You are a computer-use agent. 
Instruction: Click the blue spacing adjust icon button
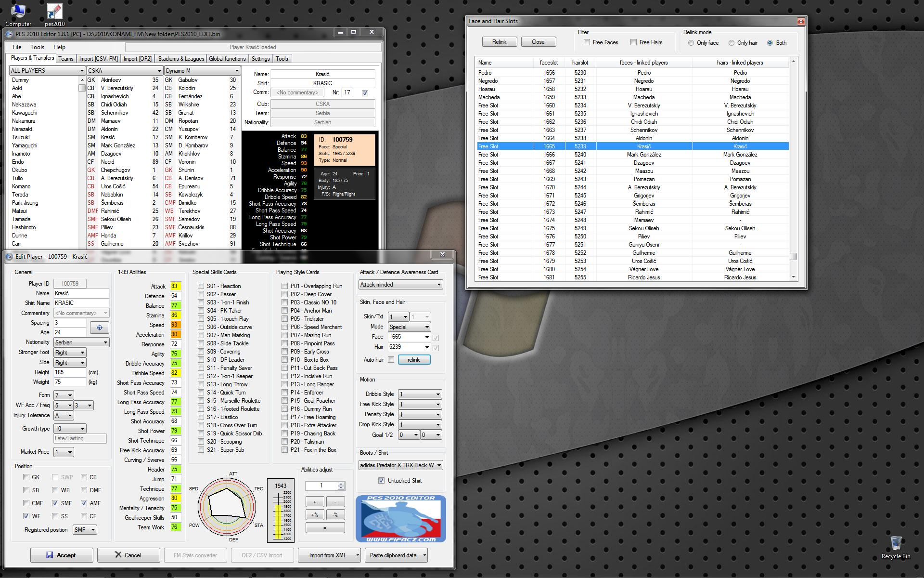[100, 328]
